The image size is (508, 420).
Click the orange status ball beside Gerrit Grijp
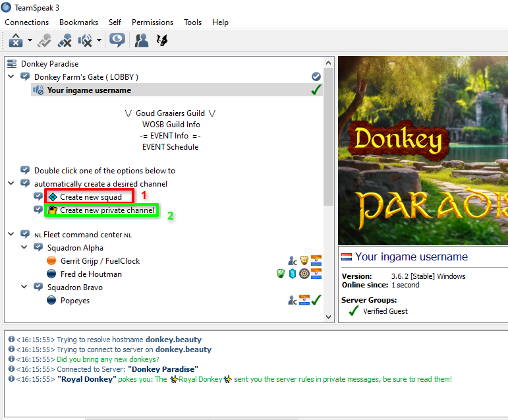point(51,260)
